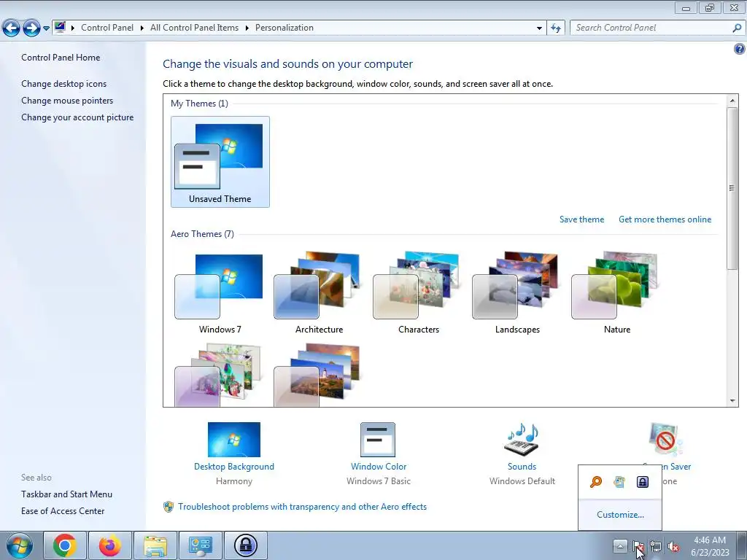This screenshot has height=560, width=747.
Task: Open Action Center flag icon
Action: [638, 546]
